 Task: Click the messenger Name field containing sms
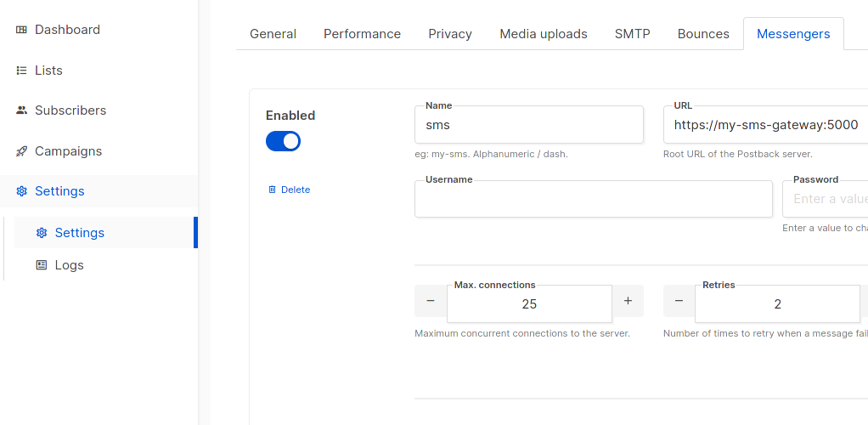(528, 125)
